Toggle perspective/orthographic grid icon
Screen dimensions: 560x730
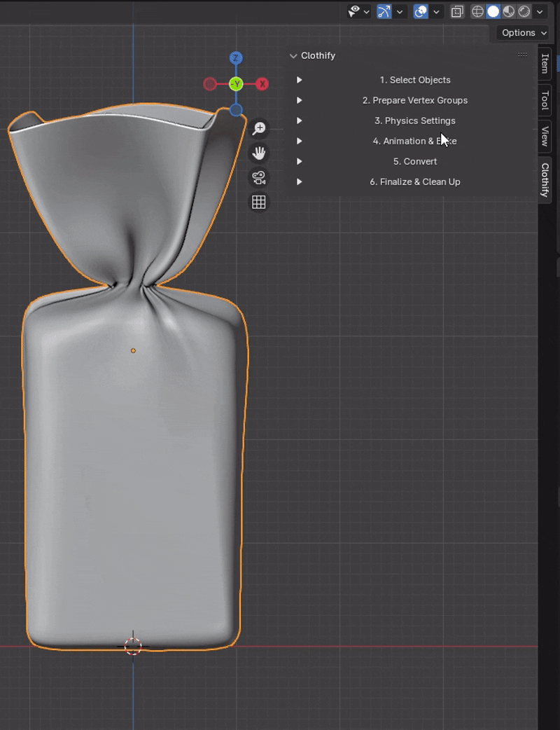pyautogui.click(x=259, y=202)
